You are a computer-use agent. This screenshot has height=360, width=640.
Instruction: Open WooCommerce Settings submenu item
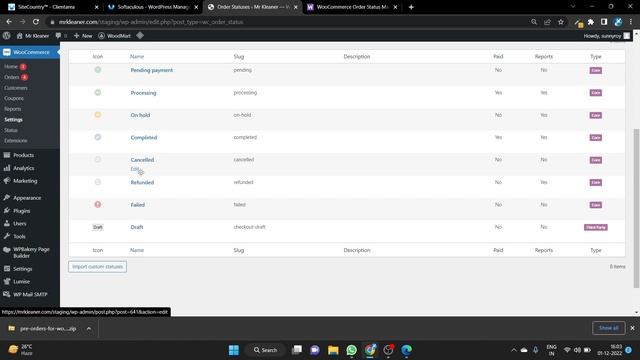click(13, 120)
